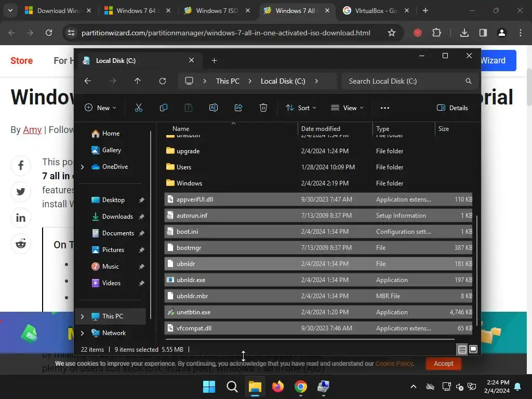Screen dimensions: 532x399
Task: Expand the This PC tree node
Action: pos(82,316)
